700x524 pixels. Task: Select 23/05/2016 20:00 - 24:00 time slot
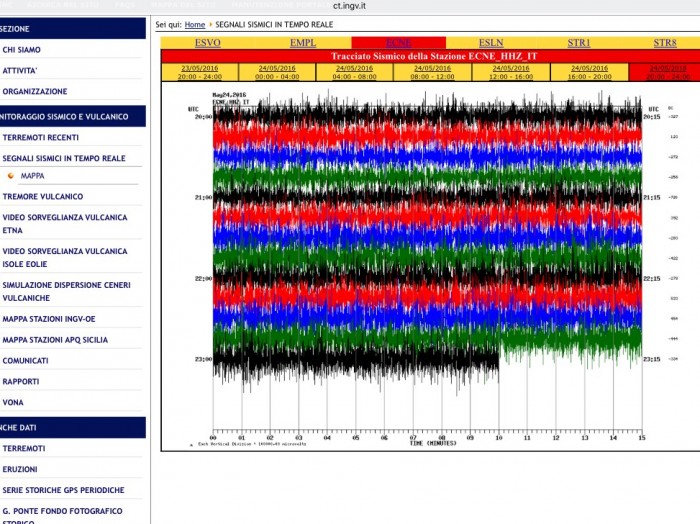tap(200, 72)
